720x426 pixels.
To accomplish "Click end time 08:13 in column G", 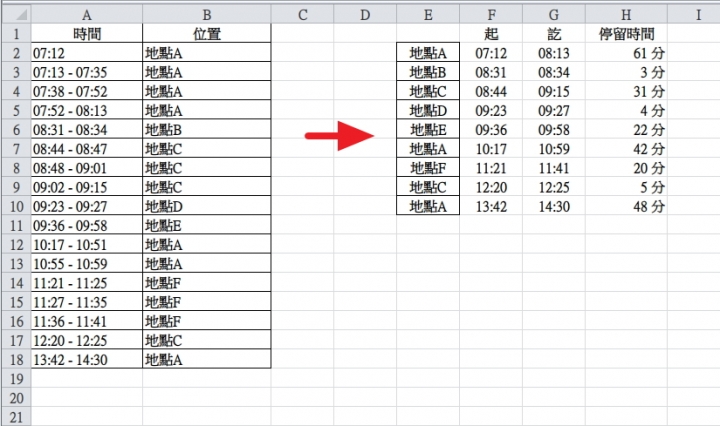I will (554, 53).
